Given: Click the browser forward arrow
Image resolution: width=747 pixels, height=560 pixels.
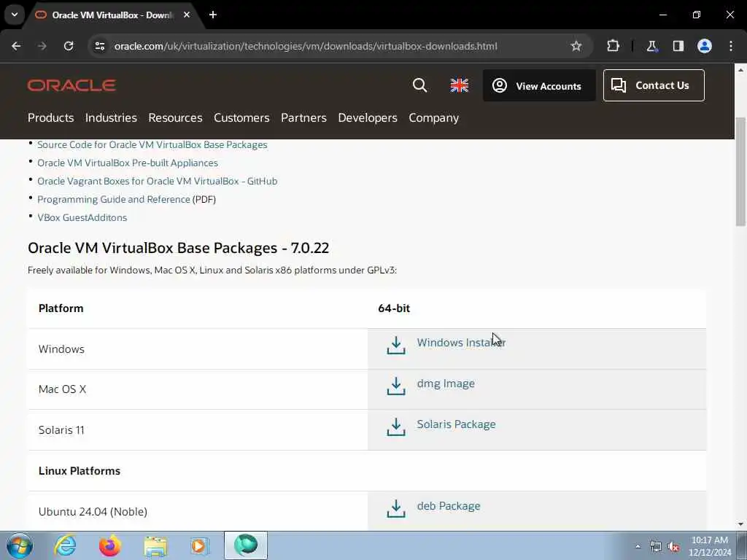Looking at the screenshot, I should 42,46.
